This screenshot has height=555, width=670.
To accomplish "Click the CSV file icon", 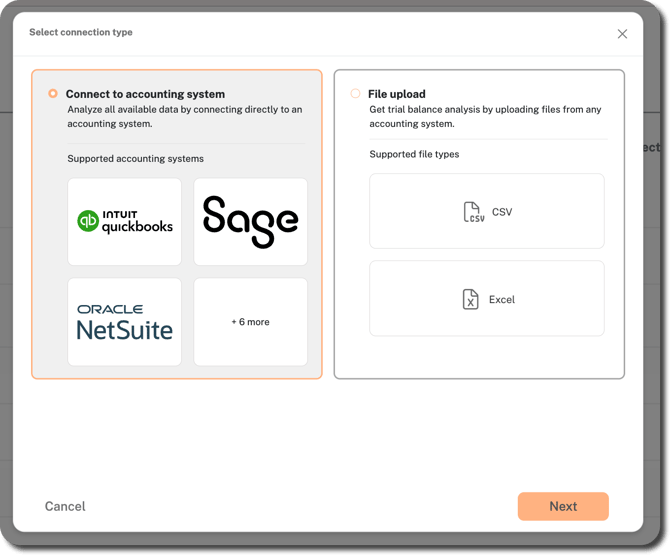I will [x=473, y=212].
